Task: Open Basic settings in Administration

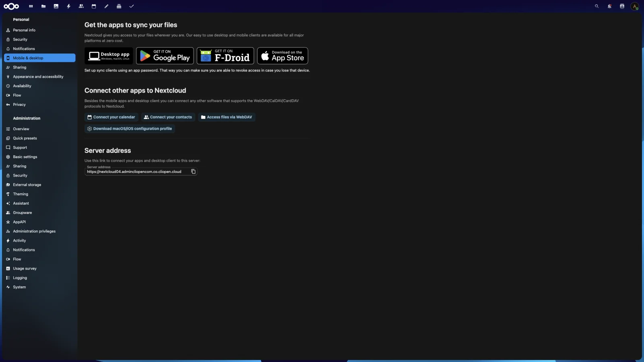Action: (40, 157)
